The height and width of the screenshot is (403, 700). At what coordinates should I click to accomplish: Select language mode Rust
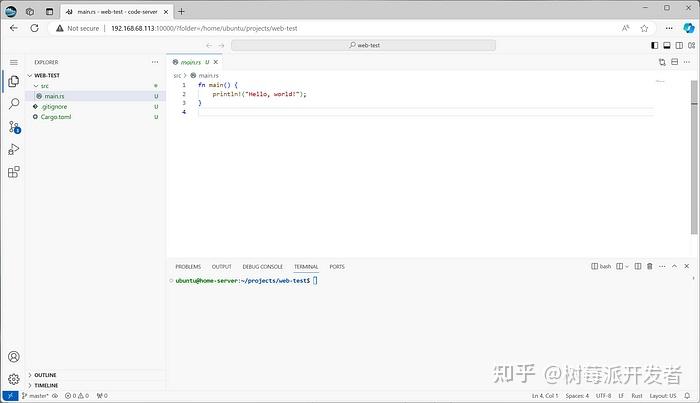[x=637, y=395]
